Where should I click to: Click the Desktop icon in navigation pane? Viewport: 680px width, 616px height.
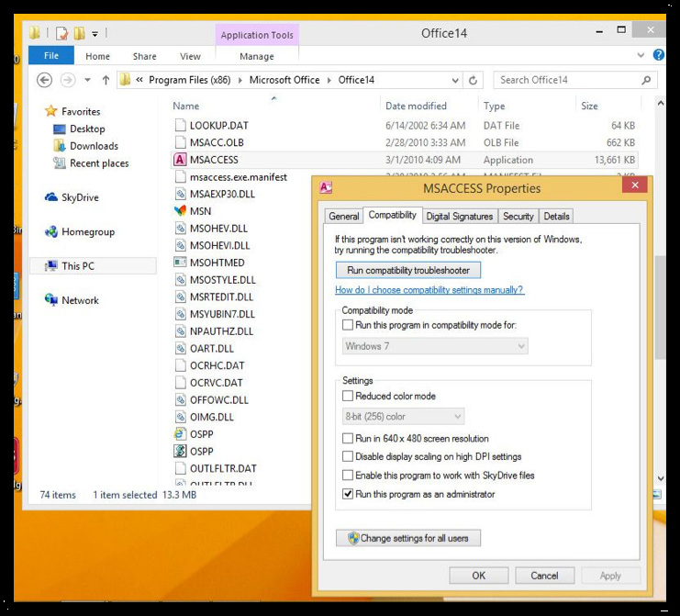tap(59, 129)
